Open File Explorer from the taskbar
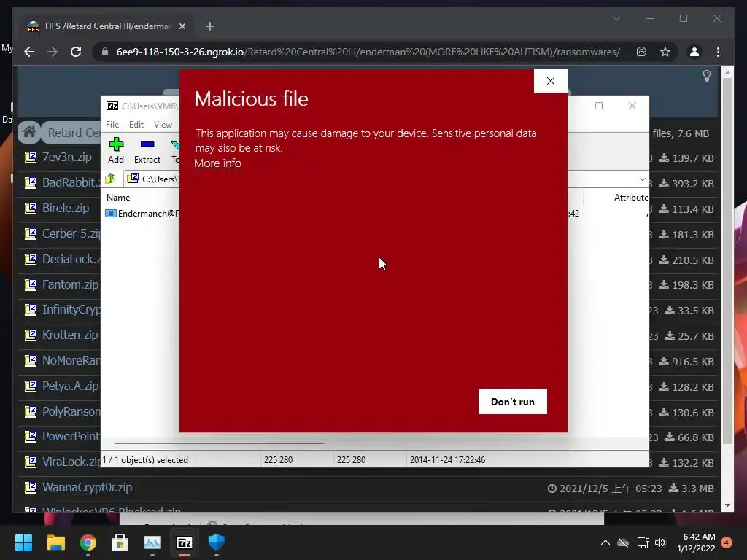Screen dimensions: 747x560 tap(55, 542)
